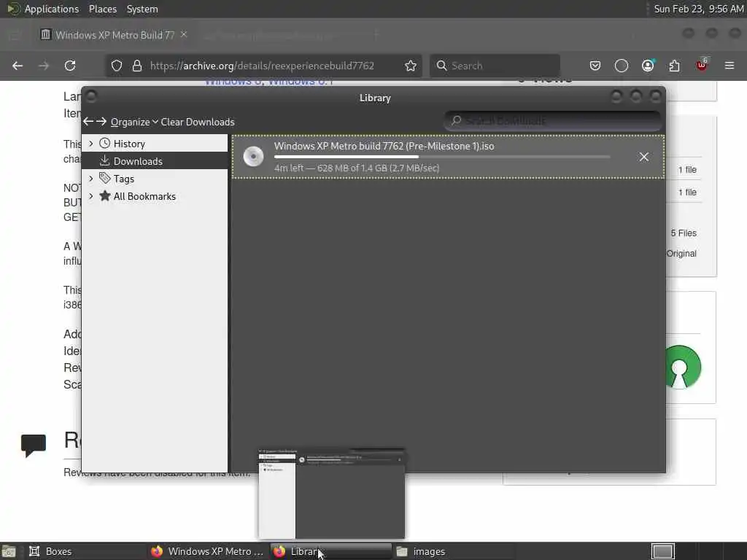
Task: Expand the History tree item
Action: pos(91,144)
